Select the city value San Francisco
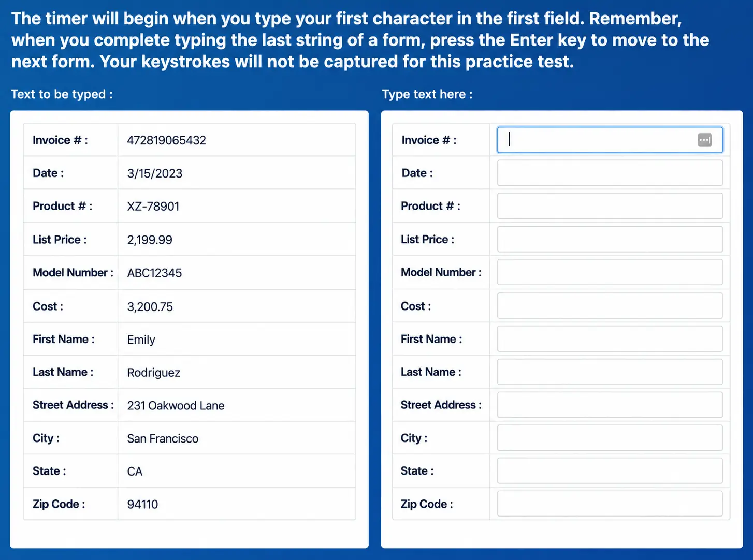This screenshot has width=753, height=560. point(163,439)
